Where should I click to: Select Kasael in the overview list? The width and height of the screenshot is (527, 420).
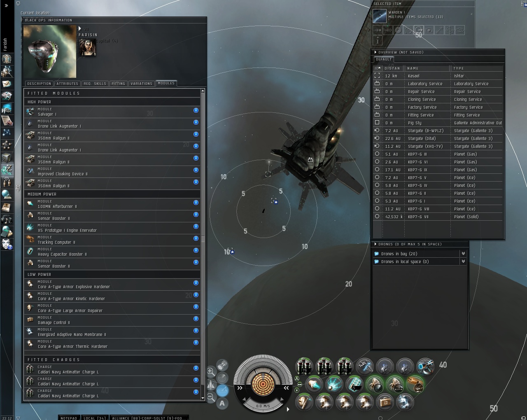(438, 76)
